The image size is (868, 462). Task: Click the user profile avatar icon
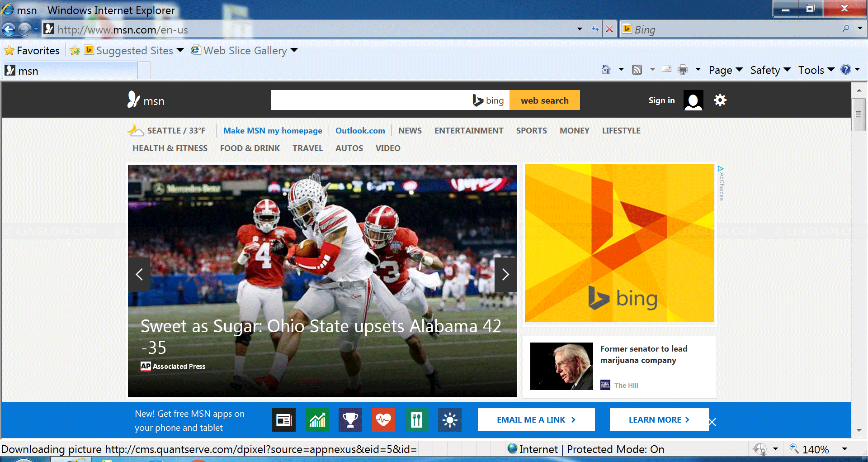[693, 100]
